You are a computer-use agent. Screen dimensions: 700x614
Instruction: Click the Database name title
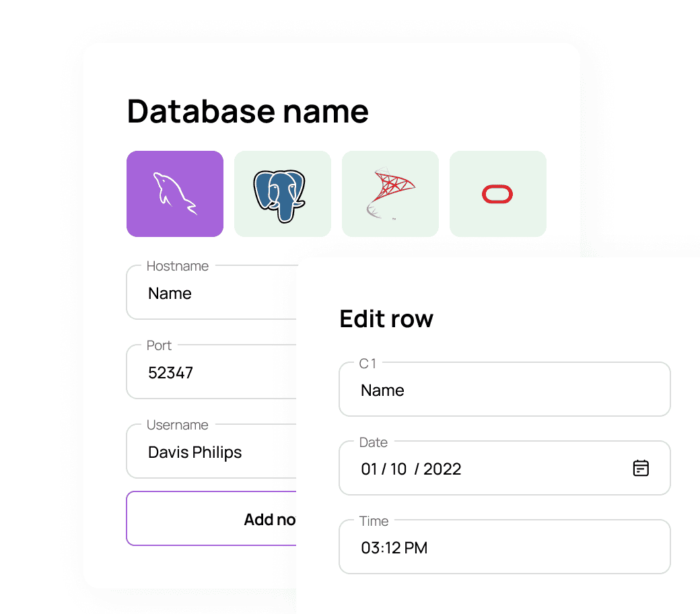[248, 111]
